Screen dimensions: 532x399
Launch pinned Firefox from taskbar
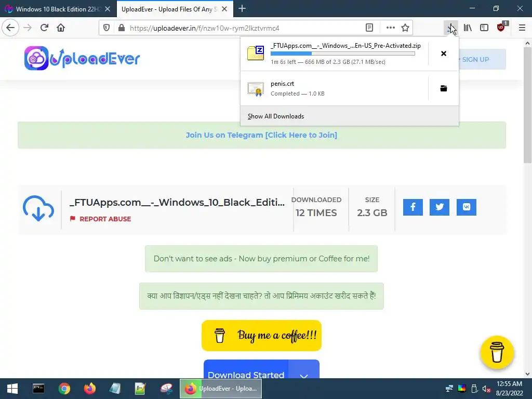pyautogui.click(x=89, y=389)
